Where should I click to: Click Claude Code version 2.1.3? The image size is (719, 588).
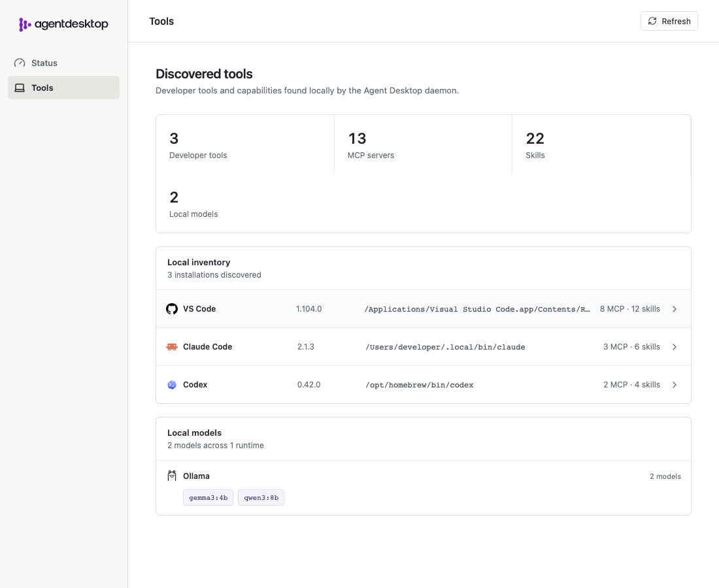[306, 347]
